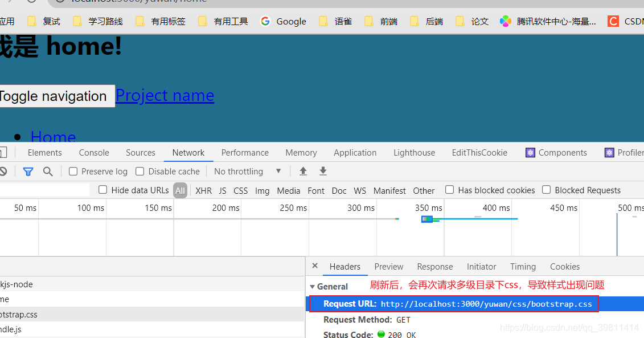Select the Network tab
The image size is (644, 338).
188,153
